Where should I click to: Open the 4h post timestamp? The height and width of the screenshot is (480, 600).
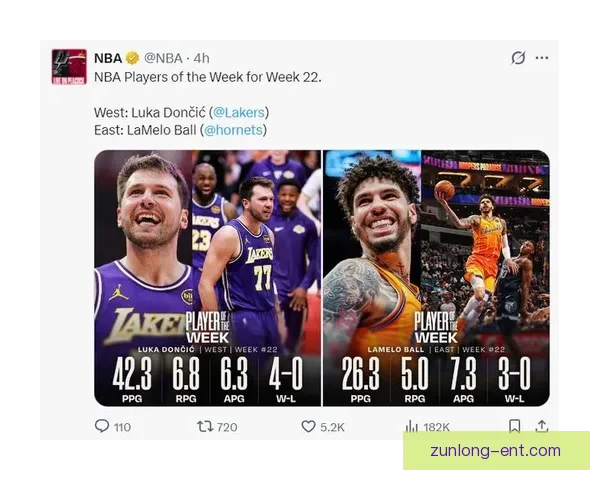[x=201, y=58]
